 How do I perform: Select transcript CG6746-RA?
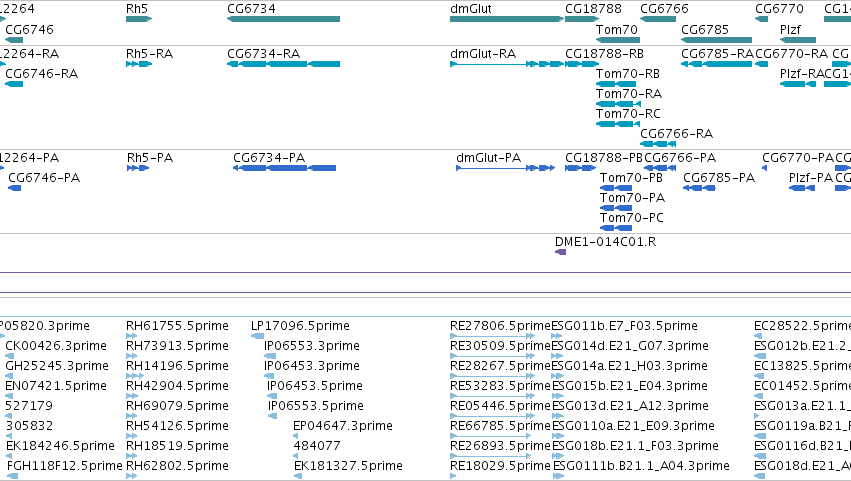coord(14,84)
